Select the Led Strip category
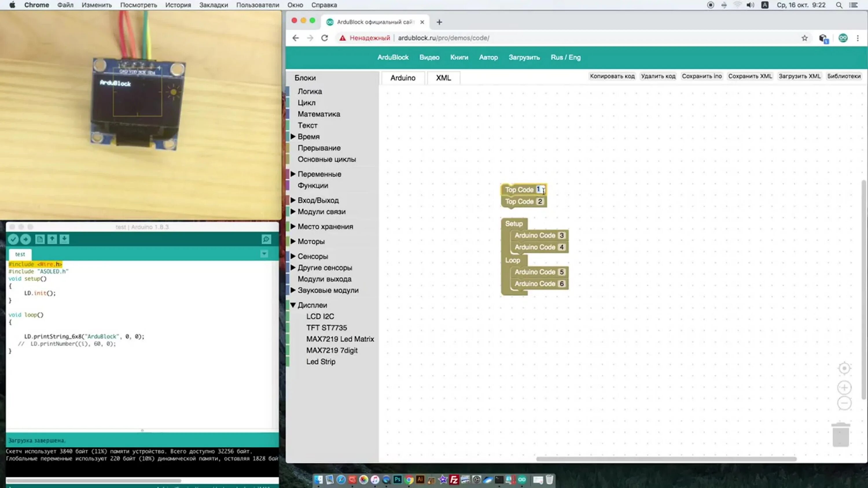868x488 pixels. [321, 361]
